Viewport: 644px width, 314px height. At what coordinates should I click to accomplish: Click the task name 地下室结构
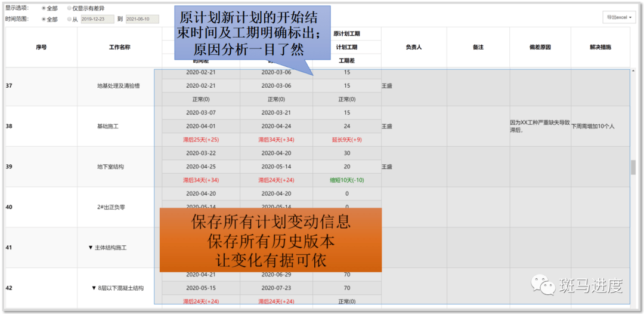pos(111,167)
